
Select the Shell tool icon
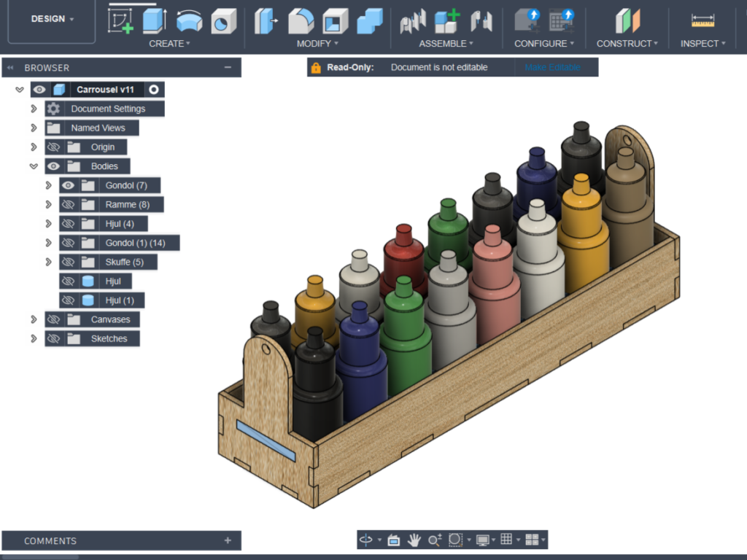pos(335,20)
